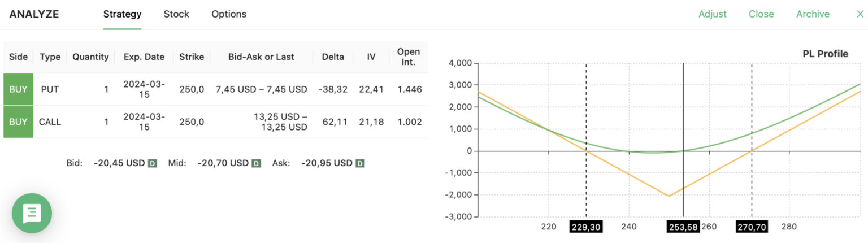Click the 253,58 current price marker
Screen dimensions: 868x243
point(683,227)
